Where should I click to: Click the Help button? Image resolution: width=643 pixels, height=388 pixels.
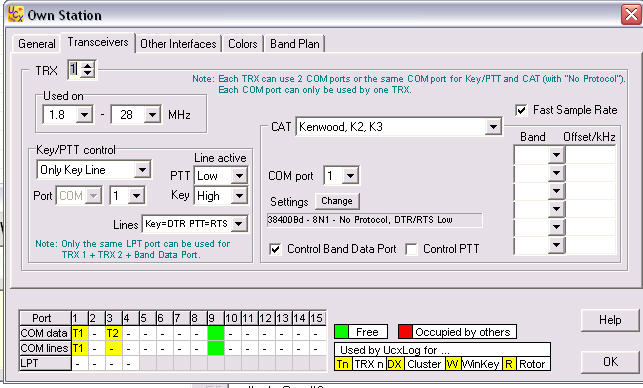[x=610, y=320]
